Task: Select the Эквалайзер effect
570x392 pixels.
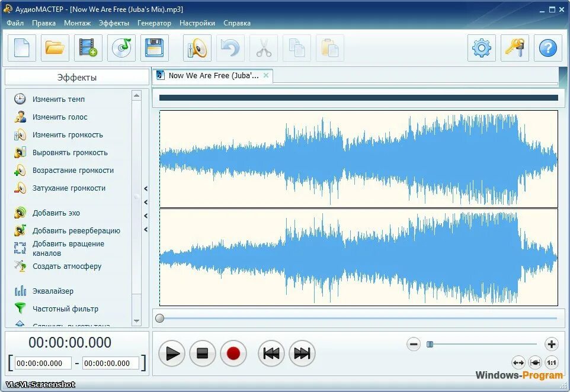Action: (x=53, y=291)
